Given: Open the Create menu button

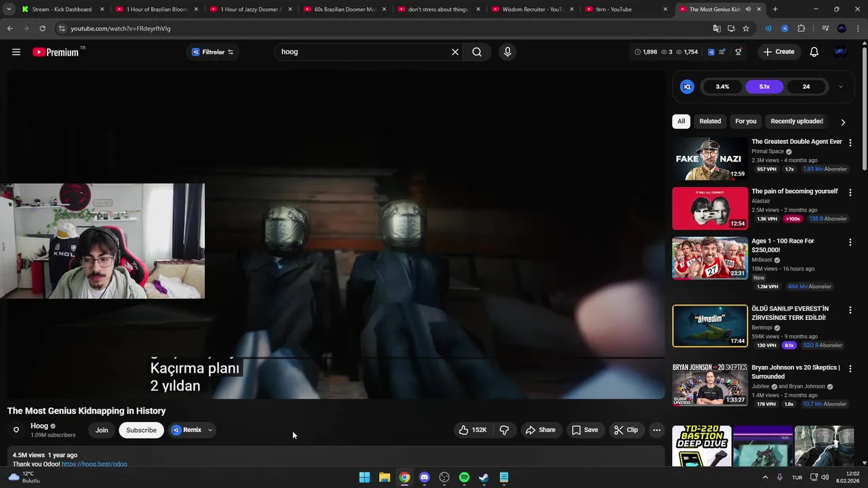Looking at the screenshot, I should (x=778, y=52).
